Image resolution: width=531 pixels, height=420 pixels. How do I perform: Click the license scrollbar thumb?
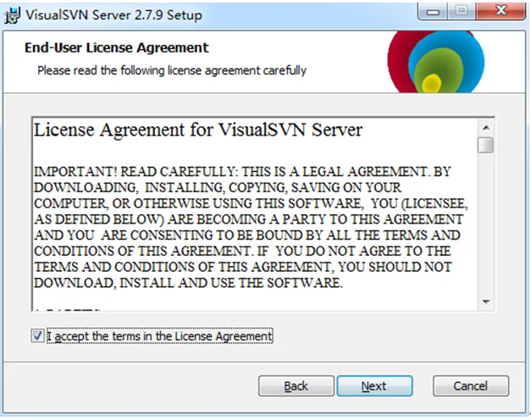(485, 145)
